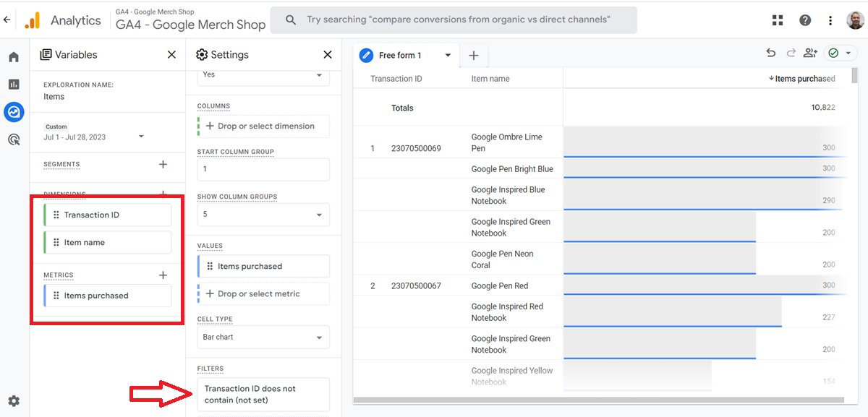The image size is (868, 417).
Task: Open the Show column groups dropdown
Action: point(263,215)
